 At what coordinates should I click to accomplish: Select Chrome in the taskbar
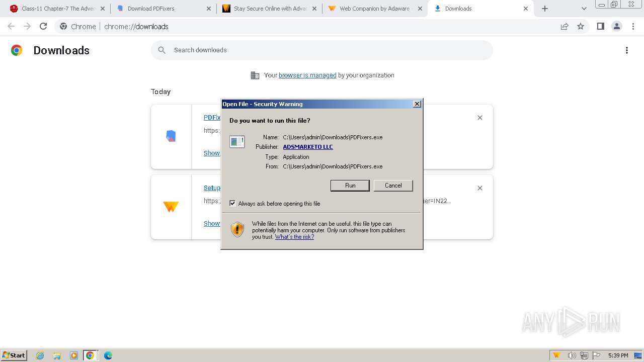point(90,355)
